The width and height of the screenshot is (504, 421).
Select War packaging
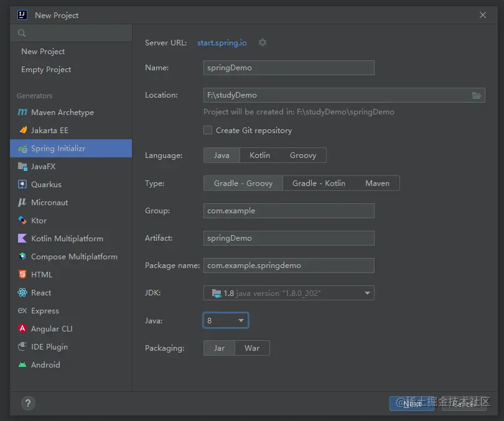point(252,348)
